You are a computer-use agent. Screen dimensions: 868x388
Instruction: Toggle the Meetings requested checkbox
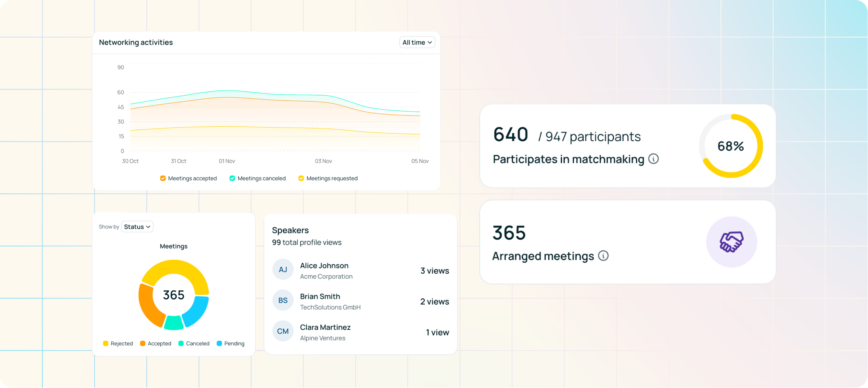[x=301, y=178]
